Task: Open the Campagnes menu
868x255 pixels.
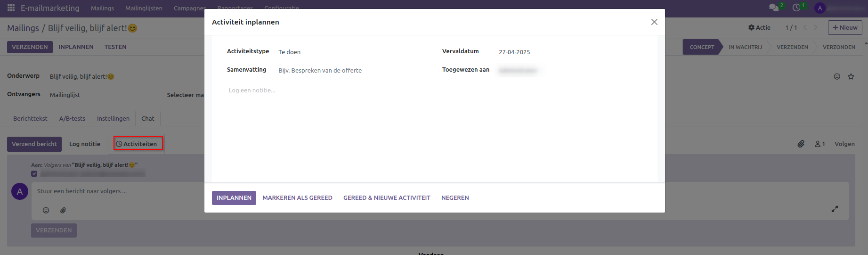Action: pos(189,8)
